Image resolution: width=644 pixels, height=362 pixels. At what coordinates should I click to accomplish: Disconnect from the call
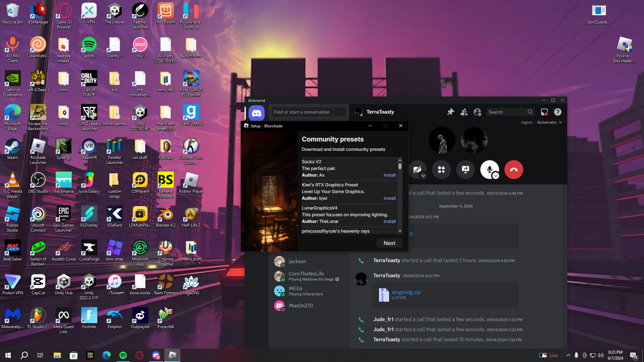coord(514,170)
